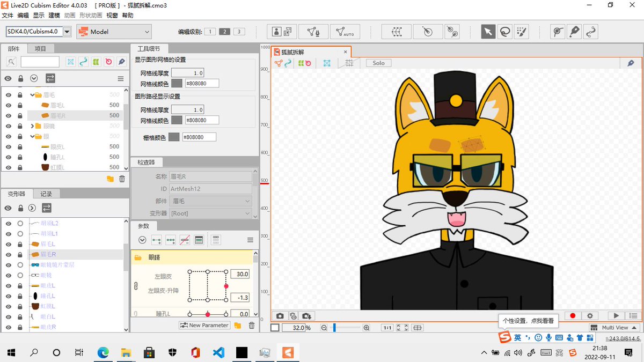
Task: Click the 栅格颜色 gray color swatch
Action: [174, 137]
